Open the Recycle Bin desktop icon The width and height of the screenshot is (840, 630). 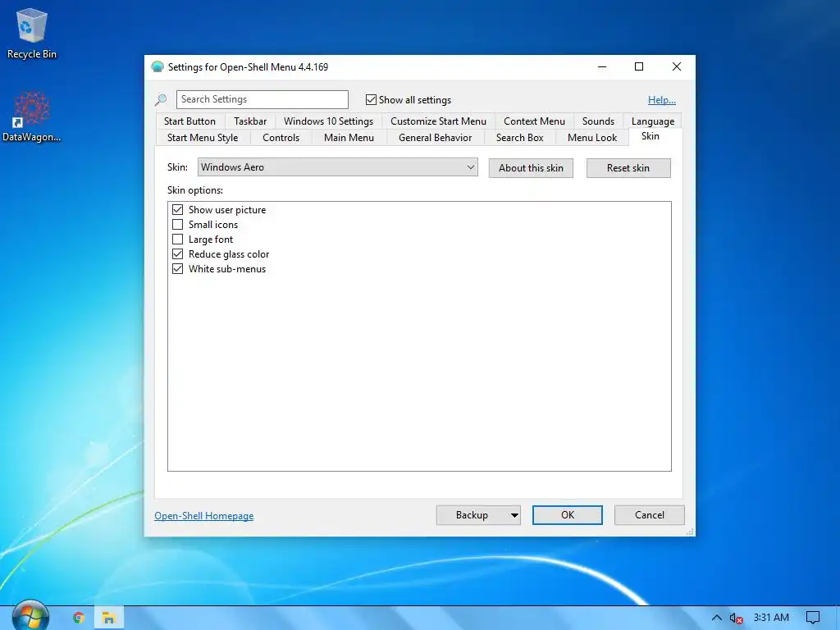coord(32,33)
